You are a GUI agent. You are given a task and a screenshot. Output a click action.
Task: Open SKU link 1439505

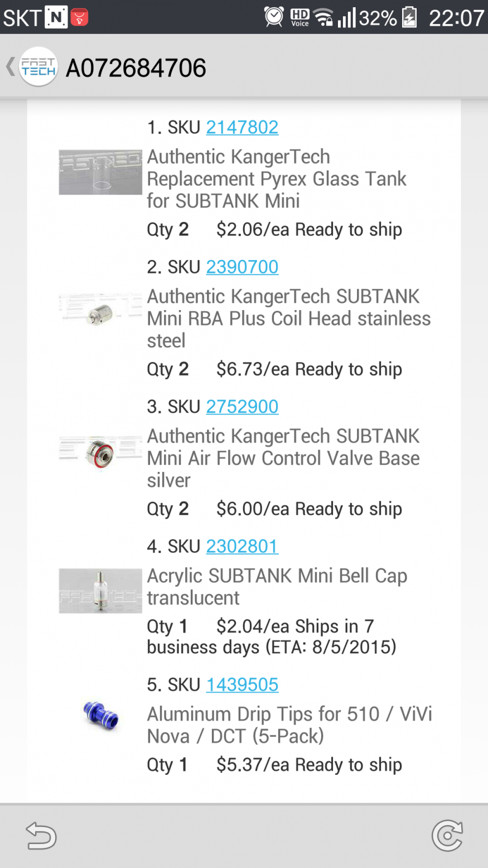[x=242, y=684]
